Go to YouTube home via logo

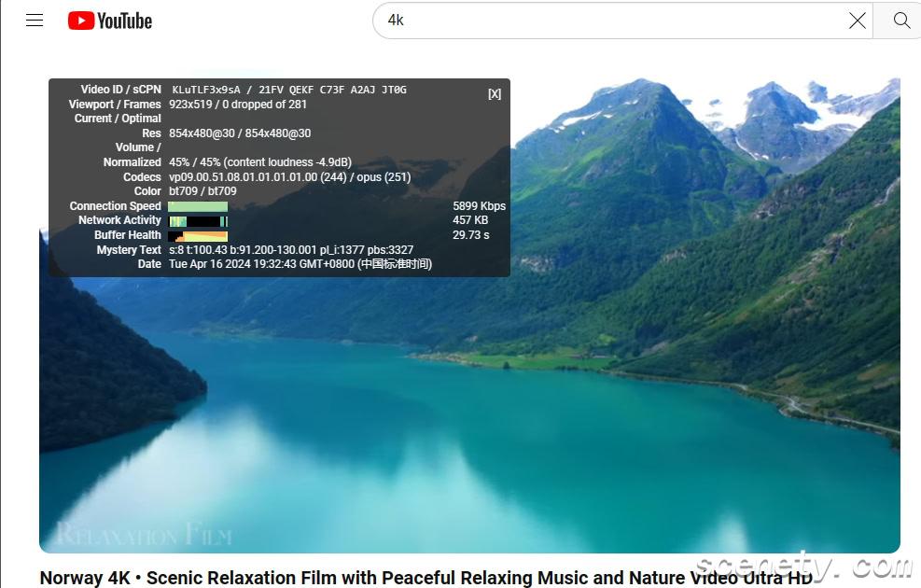[110, 21]
